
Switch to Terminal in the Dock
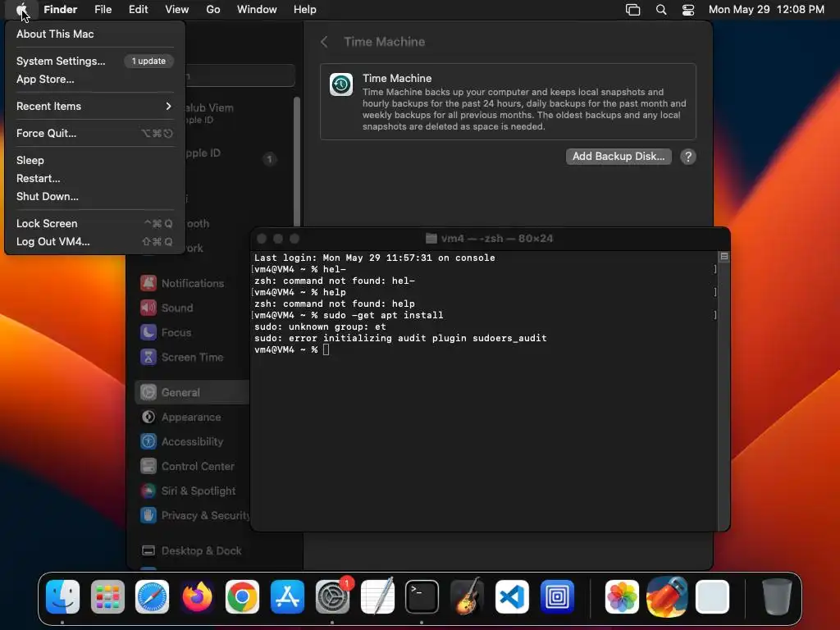pos(422,596)
